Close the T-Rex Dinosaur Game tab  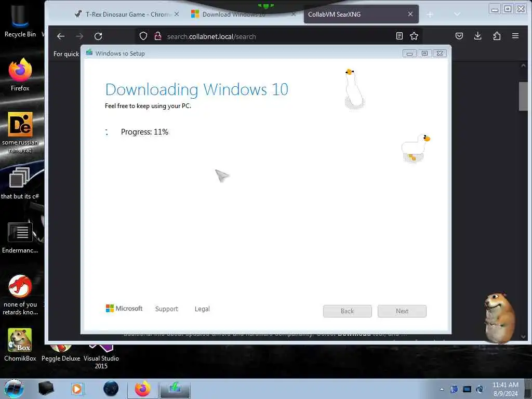click(x=177, y=14)
